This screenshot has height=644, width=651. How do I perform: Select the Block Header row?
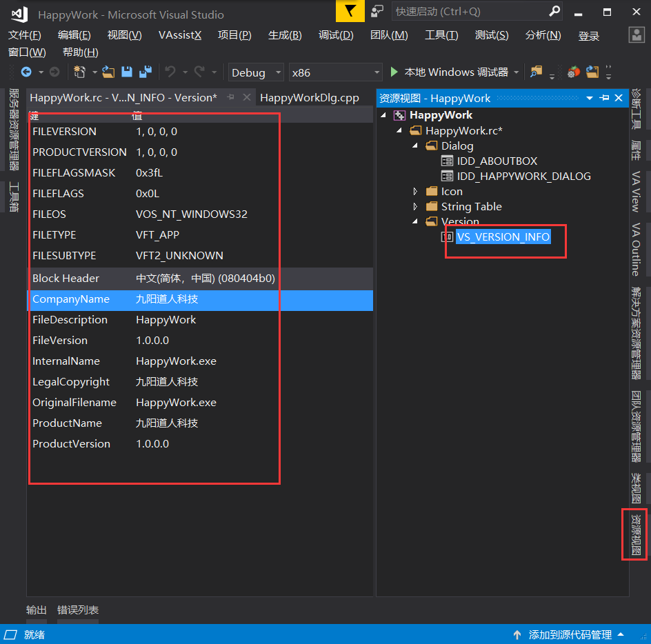[x=200, y=278]
